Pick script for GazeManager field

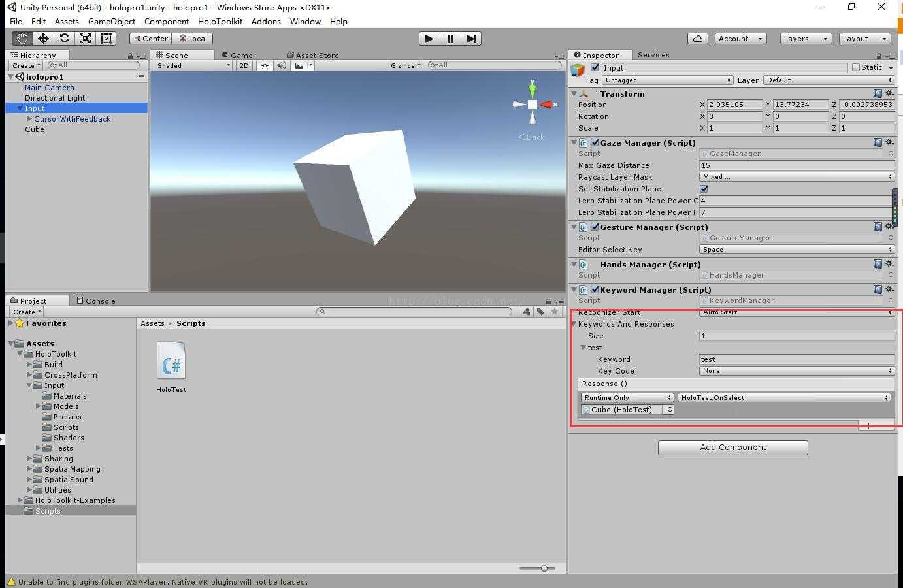[x=890, y=154]
